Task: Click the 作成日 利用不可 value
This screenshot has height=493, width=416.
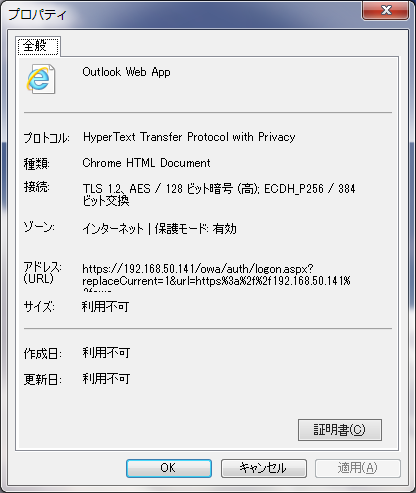Action: [x=106, y=353]
